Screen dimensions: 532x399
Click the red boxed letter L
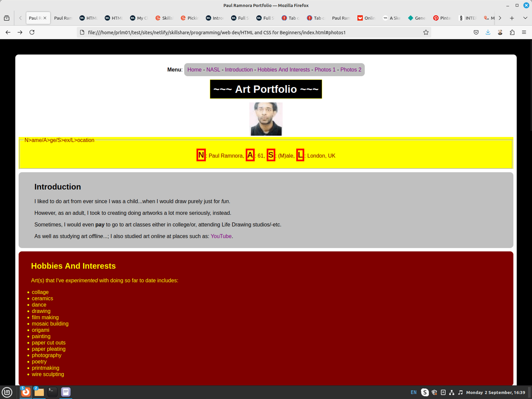tap(300, 155)
